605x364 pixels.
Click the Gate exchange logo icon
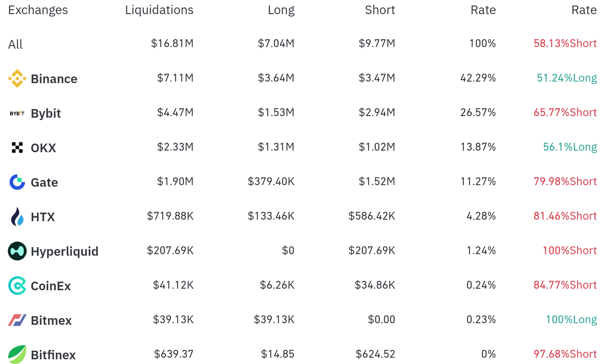click(x=17, y=182)
